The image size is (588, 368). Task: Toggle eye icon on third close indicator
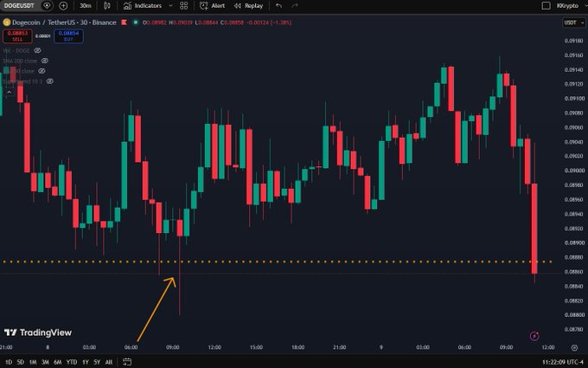[x=42, y=71]
